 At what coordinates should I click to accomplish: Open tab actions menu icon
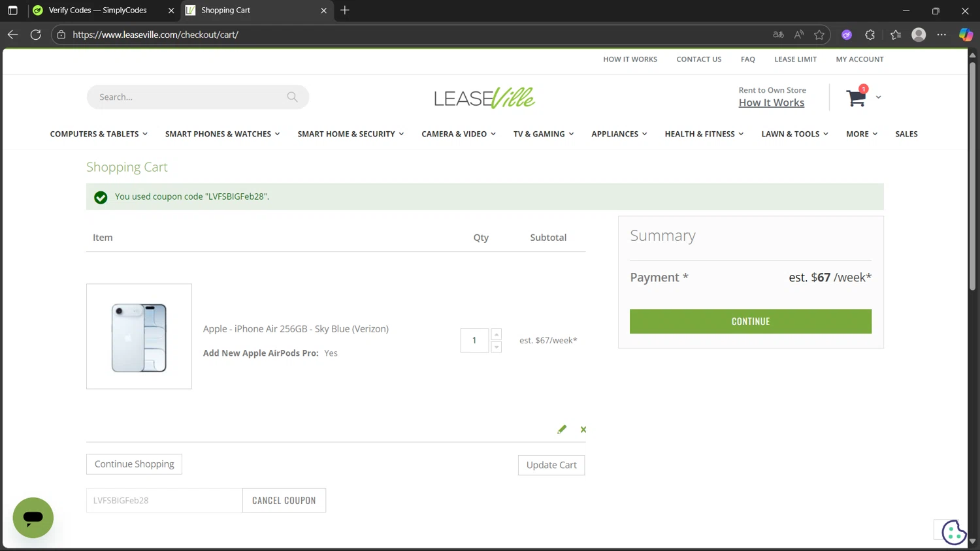12,10
